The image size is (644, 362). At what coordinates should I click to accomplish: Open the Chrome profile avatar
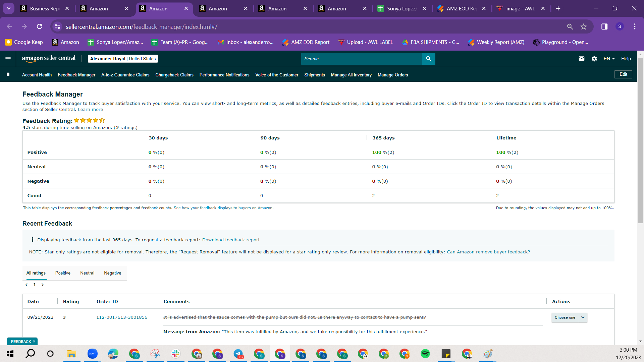coord(620,26)
